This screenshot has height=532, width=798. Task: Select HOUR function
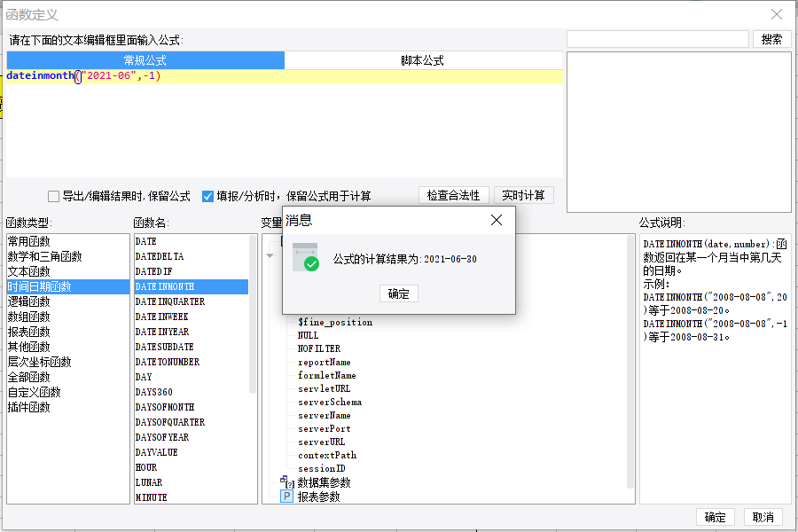[192, 467]
